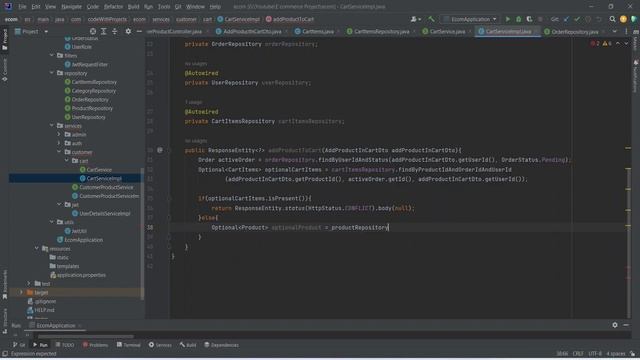Switch to CartItemsRepository.java tab

tap(378, 31)
